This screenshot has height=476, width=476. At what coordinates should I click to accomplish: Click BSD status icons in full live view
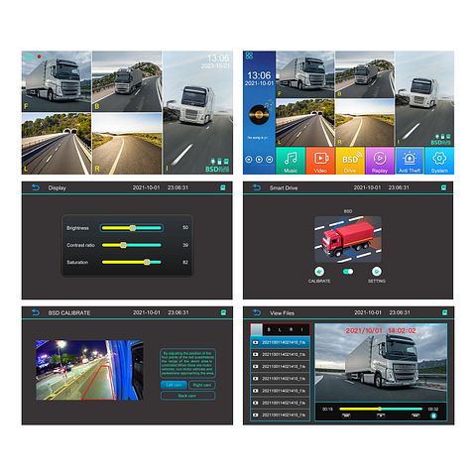[217, 166]
